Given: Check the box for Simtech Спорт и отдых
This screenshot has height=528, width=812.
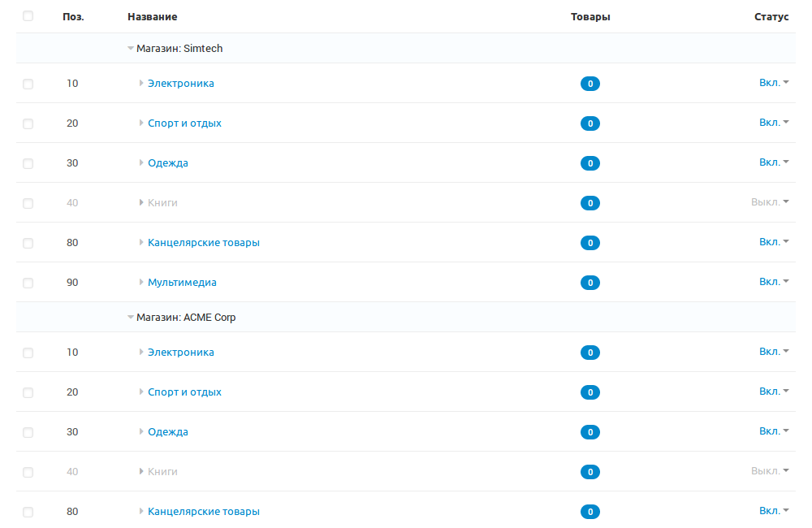Looking at the screenshot, I should point(28,124).
